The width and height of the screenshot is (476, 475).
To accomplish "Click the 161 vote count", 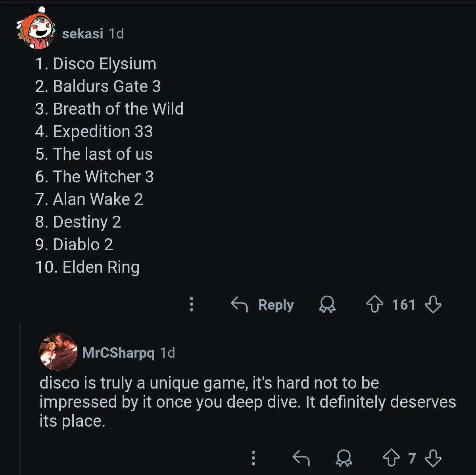I will point(403,305).
